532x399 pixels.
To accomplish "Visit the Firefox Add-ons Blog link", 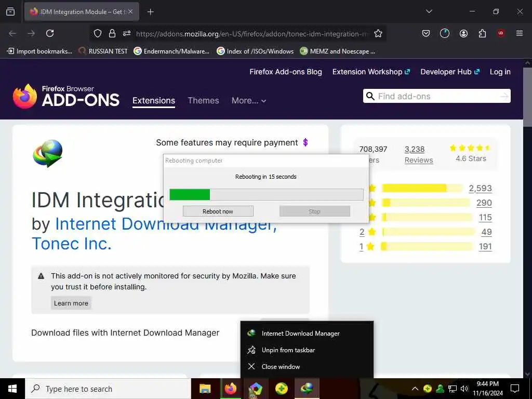I will (x=286, y=72).
